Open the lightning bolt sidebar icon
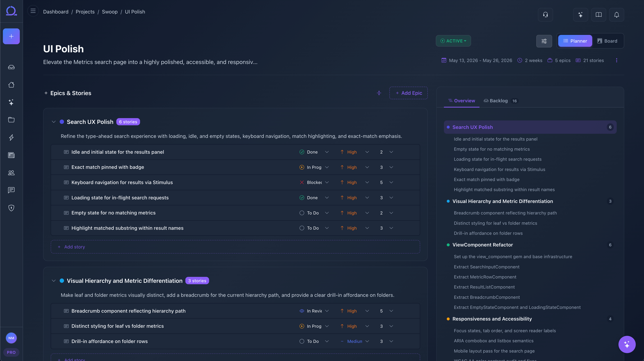The height and width of the screenshot is (361, 644). (11, 138)
